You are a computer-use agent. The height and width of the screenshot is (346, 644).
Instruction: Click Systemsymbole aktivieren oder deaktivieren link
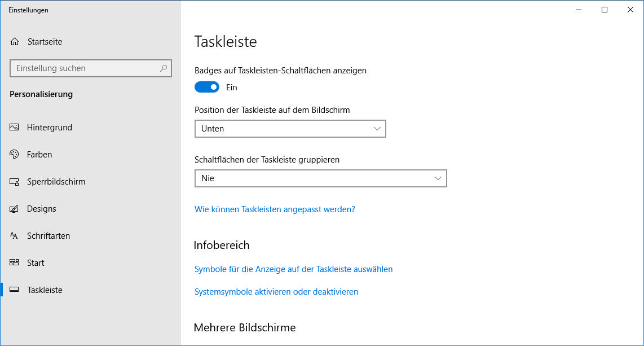276,292
